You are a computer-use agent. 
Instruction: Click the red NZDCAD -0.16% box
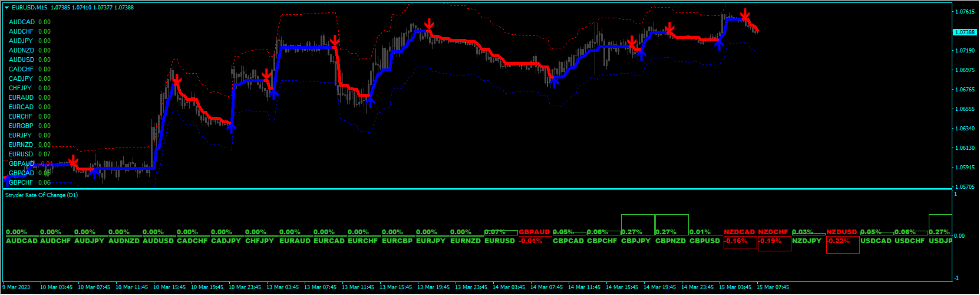[x=740, y=242]
